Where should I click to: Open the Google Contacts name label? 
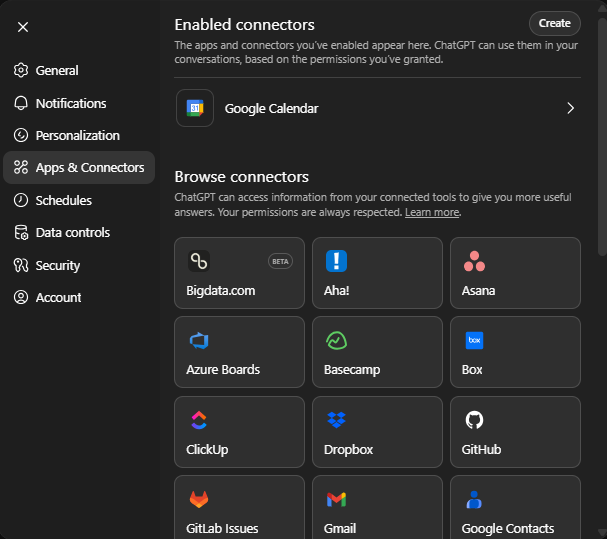click(x=508, y=529)
